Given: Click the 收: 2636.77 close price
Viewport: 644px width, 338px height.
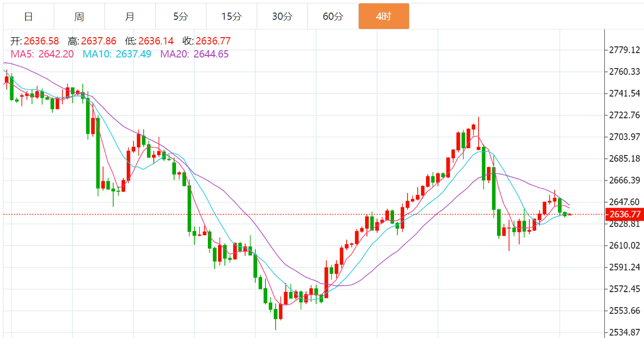Looking at the screenshot, I should pos(206,41).
